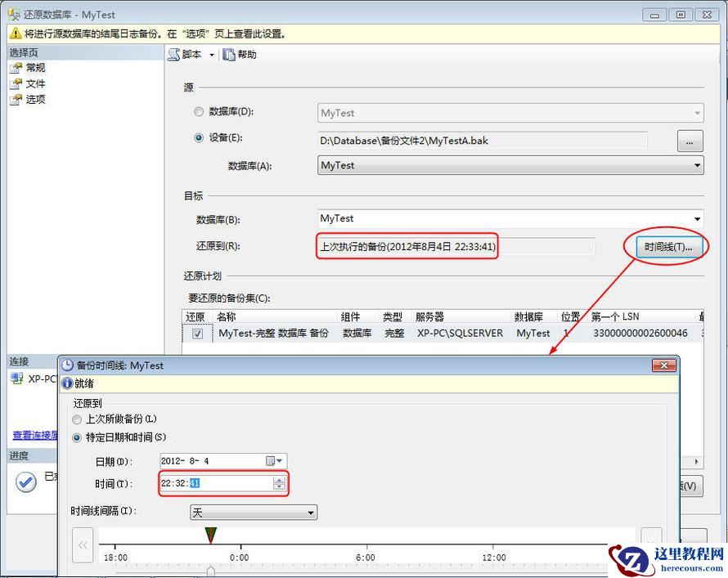Viewport: 728px width, 578px height.
Task: Minimize the 还原数据库 window
Action: coord(654,15)
